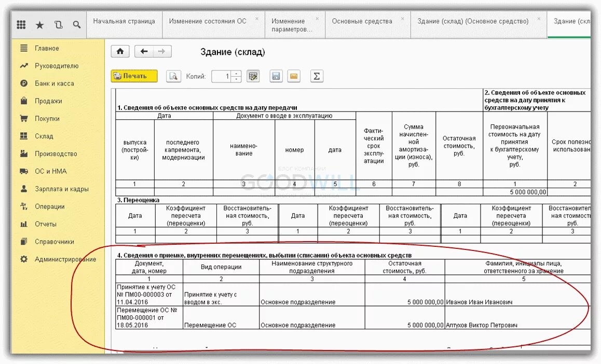Image resolution: width=601 pixels, height=364 pixels.
Task: Click the Производство factory icon
Action: 24,154
